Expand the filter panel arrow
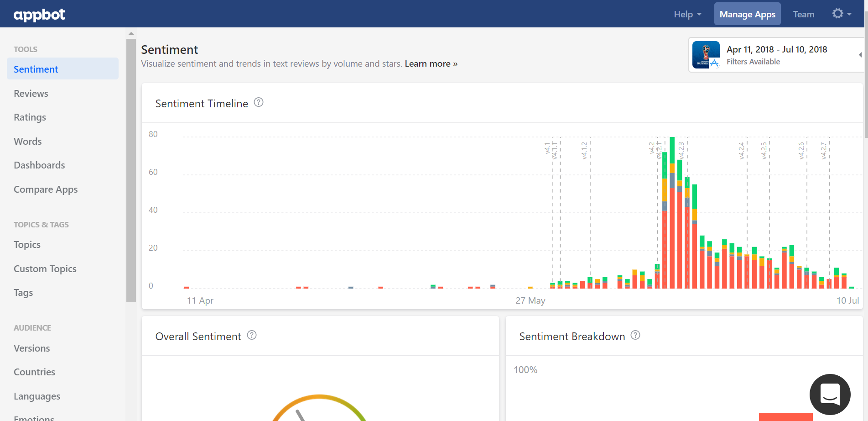Screen dimensions: 868x421 860,55
